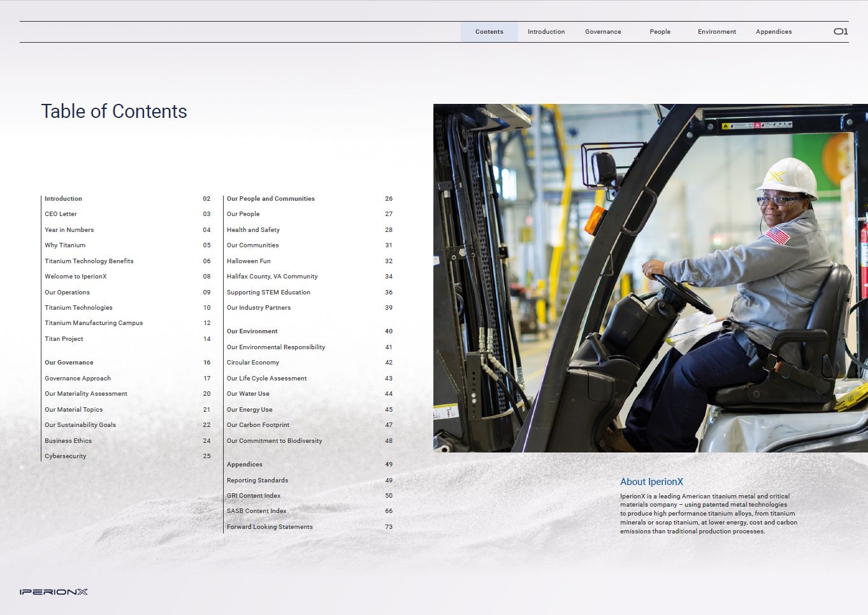Go to Supporting STEM Education page
This screenshot has height=615, width=868.
pos(268,293)
